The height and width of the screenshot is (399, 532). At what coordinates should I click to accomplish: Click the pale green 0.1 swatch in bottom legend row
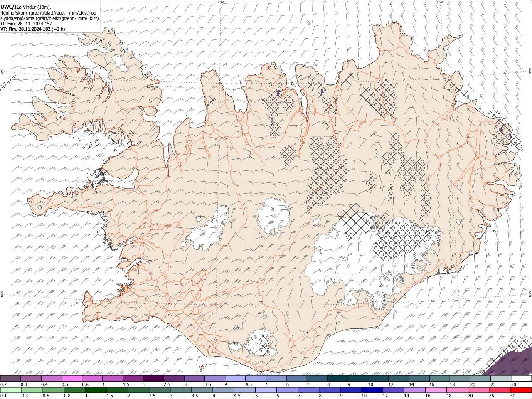click(x=11, y=390)
